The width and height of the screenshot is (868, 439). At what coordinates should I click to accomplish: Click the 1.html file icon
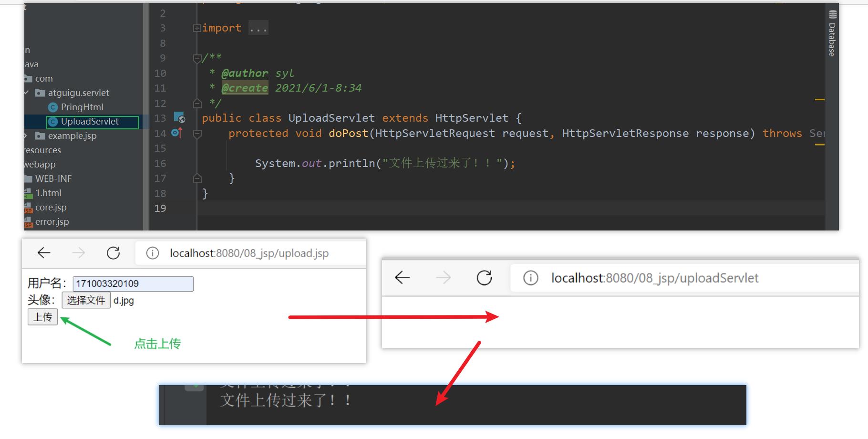28,193
